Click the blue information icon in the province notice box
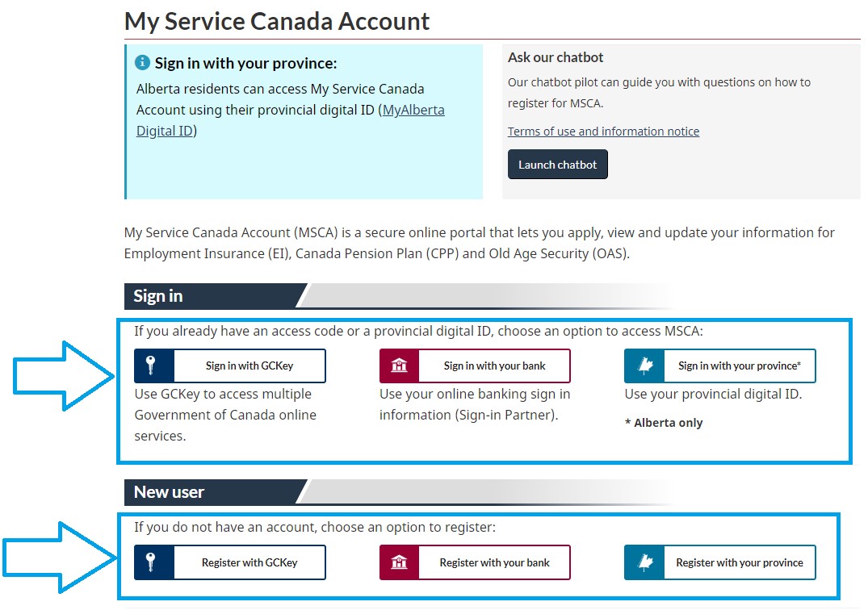The image size is (868, 610). tap(145, 62)
